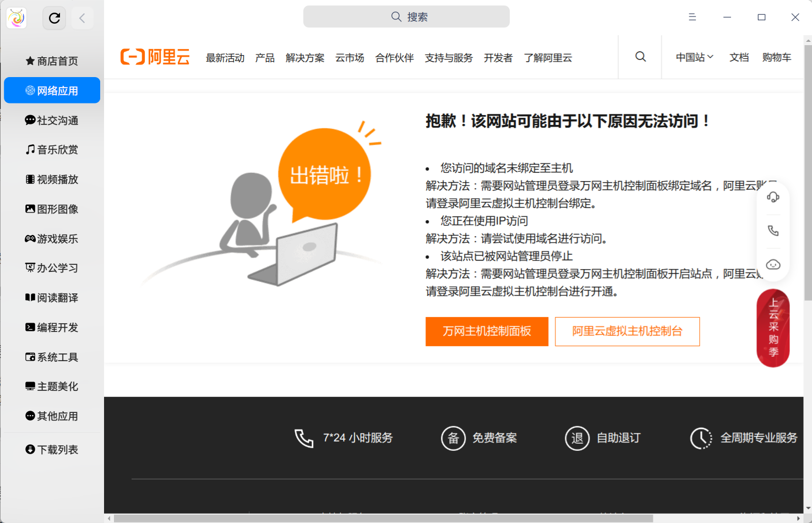The image size is (812, 523).
Task: Open the 购物车 shopping cart
Action: (776, 57)
